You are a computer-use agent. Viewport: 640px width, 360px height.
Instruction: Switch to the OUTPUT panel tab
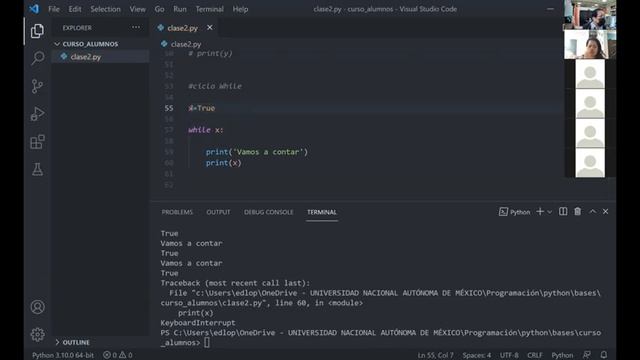tap(218, 212)
